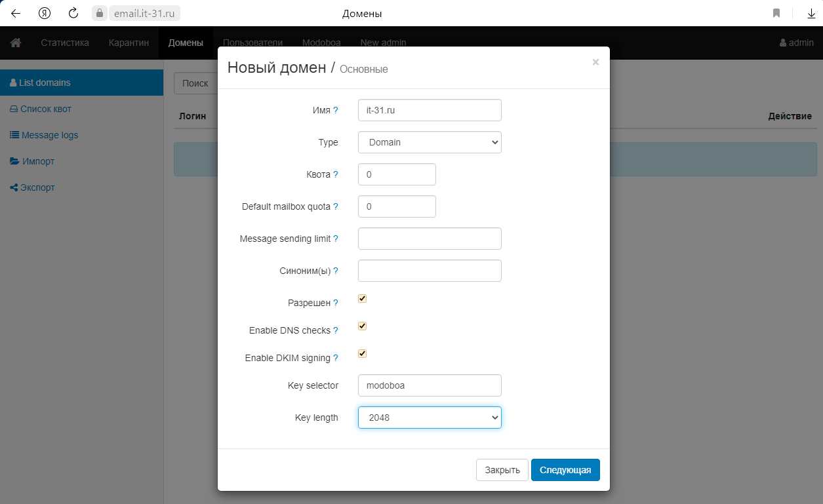Click the home icon in navbar
This screenshot has width=823, height=504.
point(16,43)
